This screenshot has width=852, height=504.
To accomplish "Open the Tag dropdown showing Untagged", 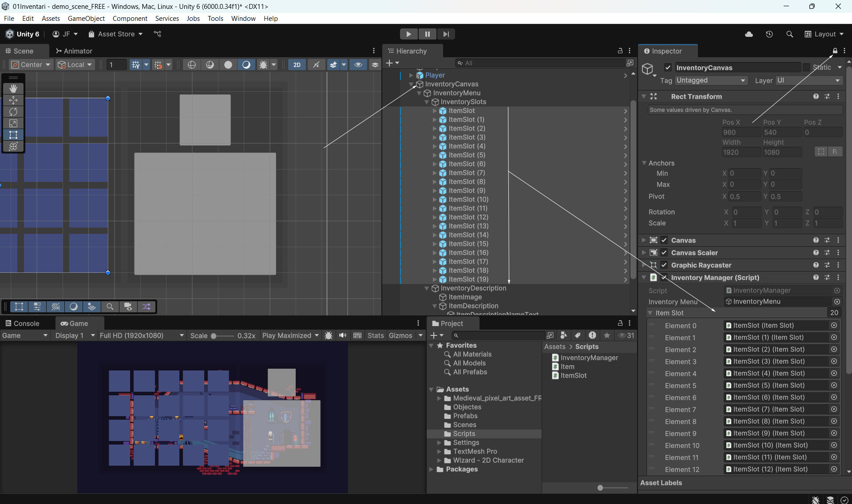I will coord(710,80).
